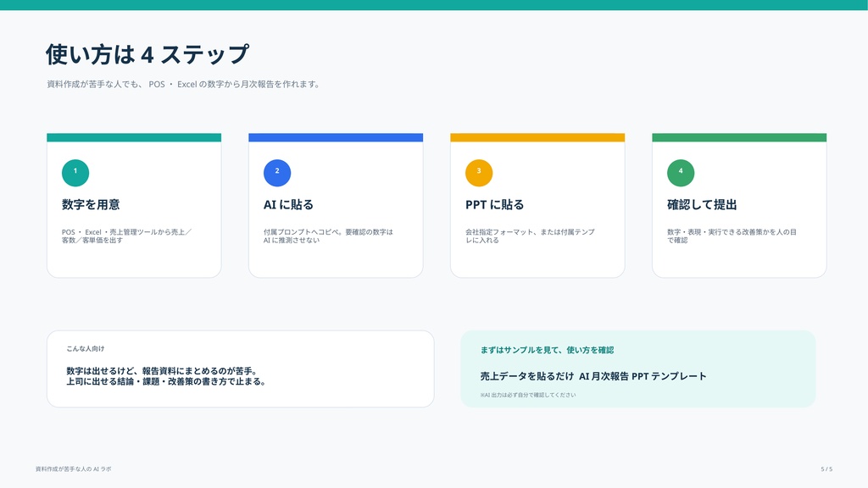Click the green text まずはサンプルを見て、使い方を確認

click(547, 350)
